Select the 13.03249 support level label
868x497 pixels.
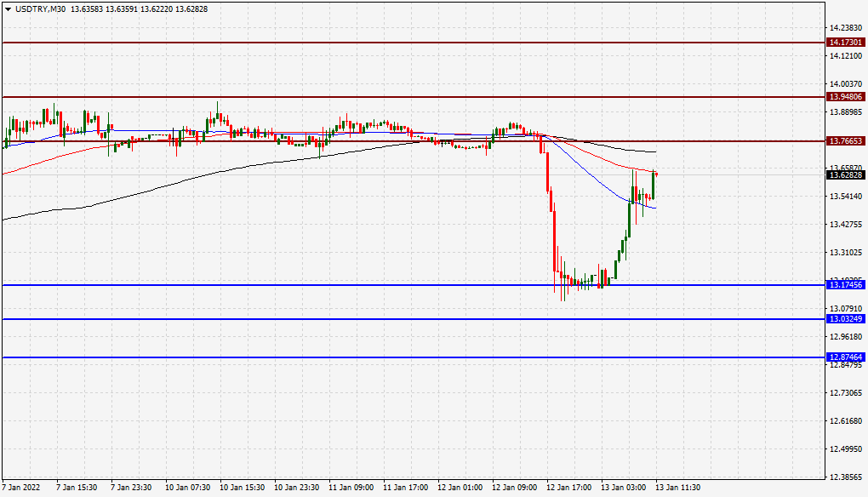pyautogui.click(x=845, y=319)
